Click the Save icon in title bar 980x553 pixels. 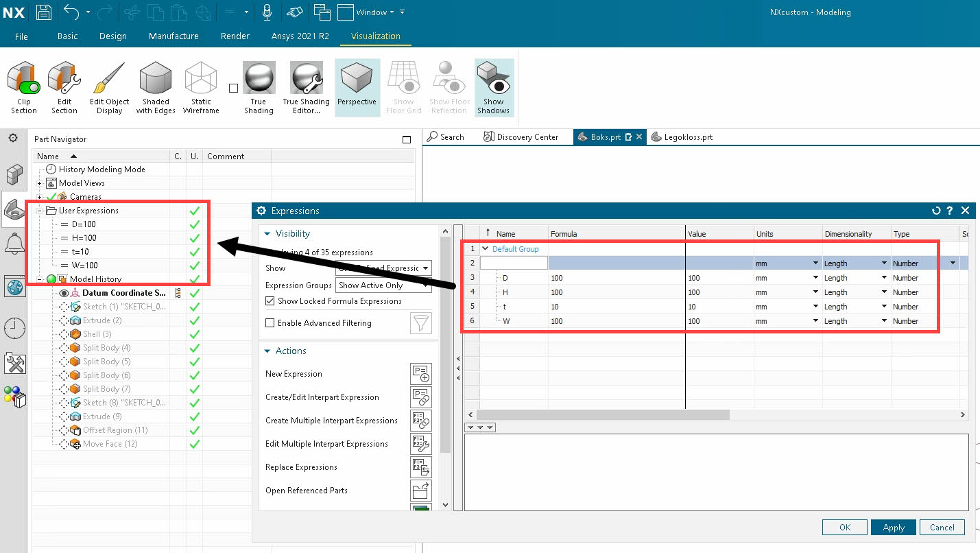pyautogui.click(x=44, y=12)
